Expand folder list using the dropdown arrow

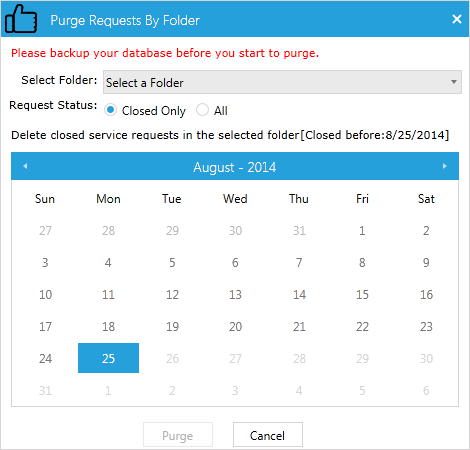[x=454, y=82]
